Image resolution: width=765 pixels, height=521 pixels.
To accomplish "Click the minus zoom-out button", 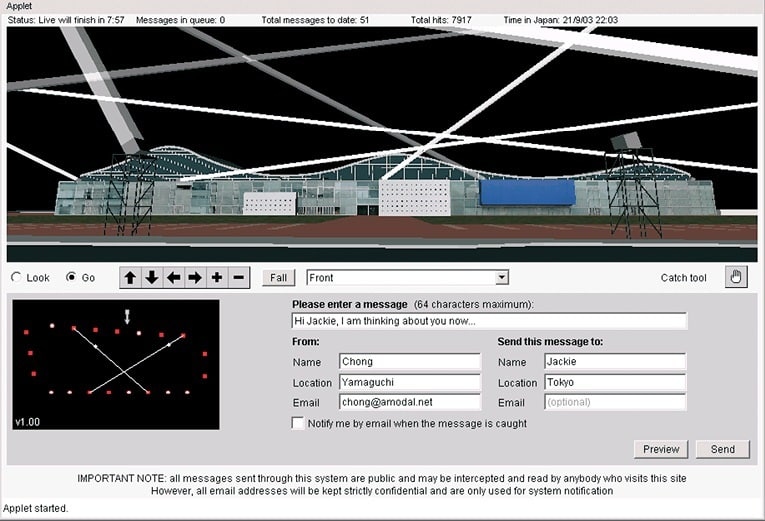I will [238, 278].
